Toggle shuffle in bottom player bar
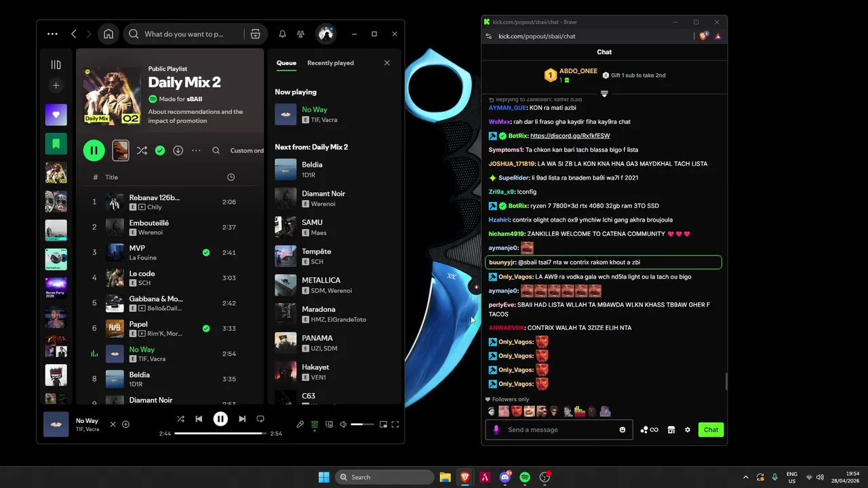 (180, 419)
